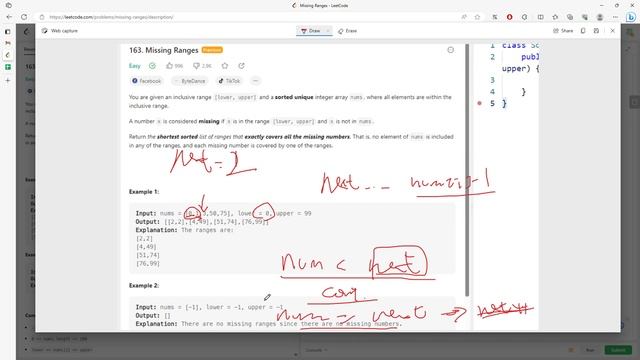Viewport: 640px width, 360px height.
Task: Click the red breakpoint dot beside line 5
Action: point(480,103)
